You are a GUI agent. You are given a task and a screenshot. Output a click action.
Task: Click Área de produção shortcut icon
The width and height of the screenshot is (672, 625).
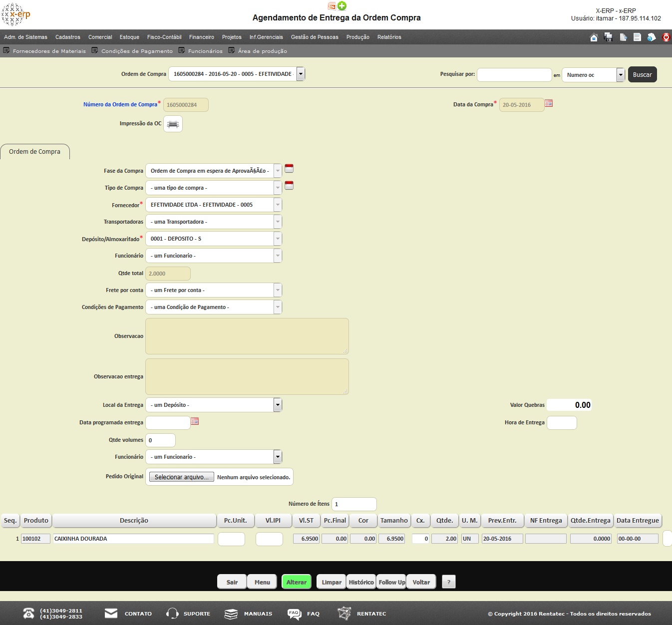click(x=232, y=50)
